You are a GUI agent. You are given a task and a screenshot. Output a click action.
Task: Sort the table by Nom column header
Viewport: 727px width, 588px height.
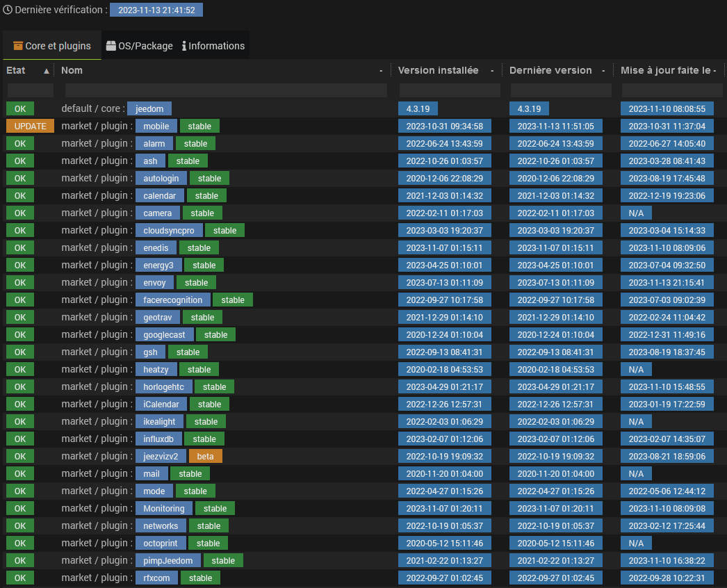coord(72,70)
